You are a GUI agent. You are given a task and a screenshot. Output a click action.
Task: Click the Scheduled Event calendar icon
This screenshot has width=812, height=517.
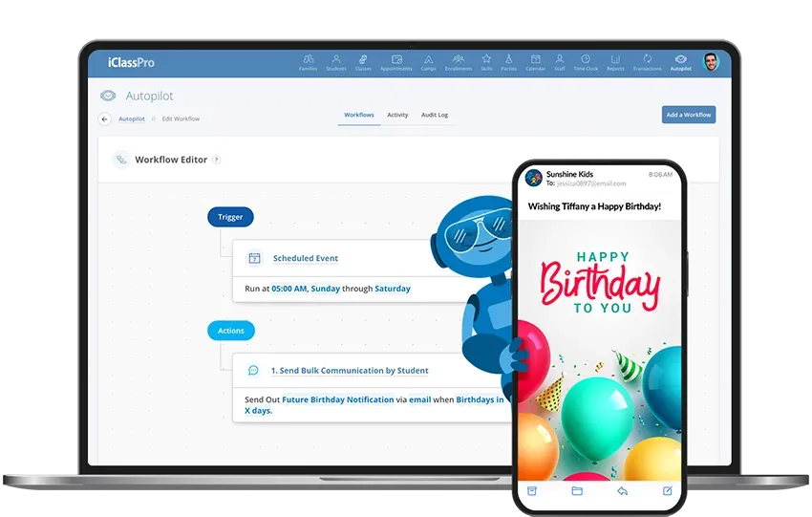(x=254, y=258)
